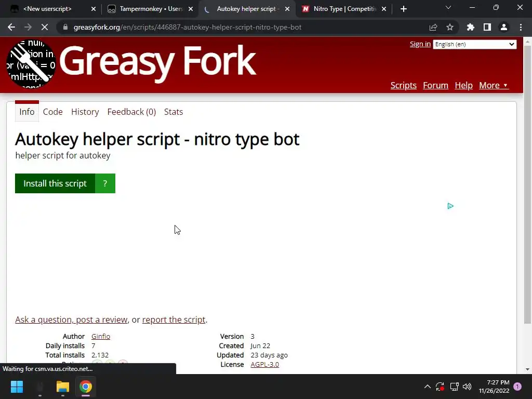Click the install help question mark button

pyautogui.click(x=105, y=183)
